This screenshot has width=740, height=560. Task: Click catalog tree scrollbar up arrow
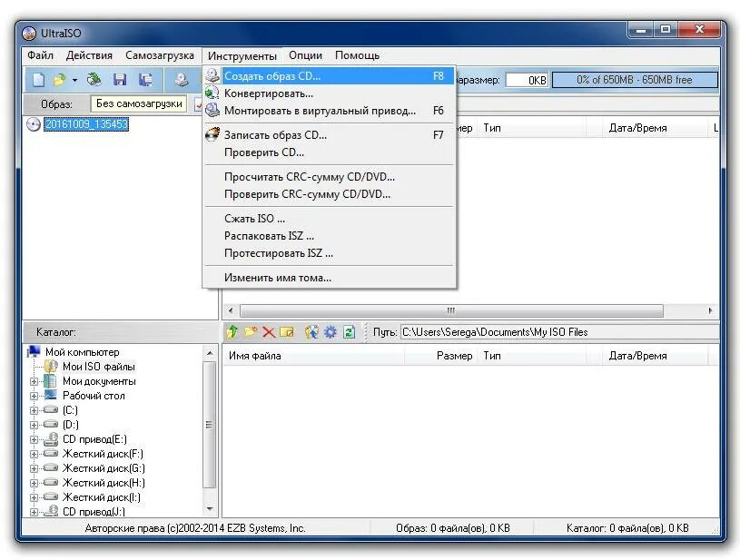210,353
